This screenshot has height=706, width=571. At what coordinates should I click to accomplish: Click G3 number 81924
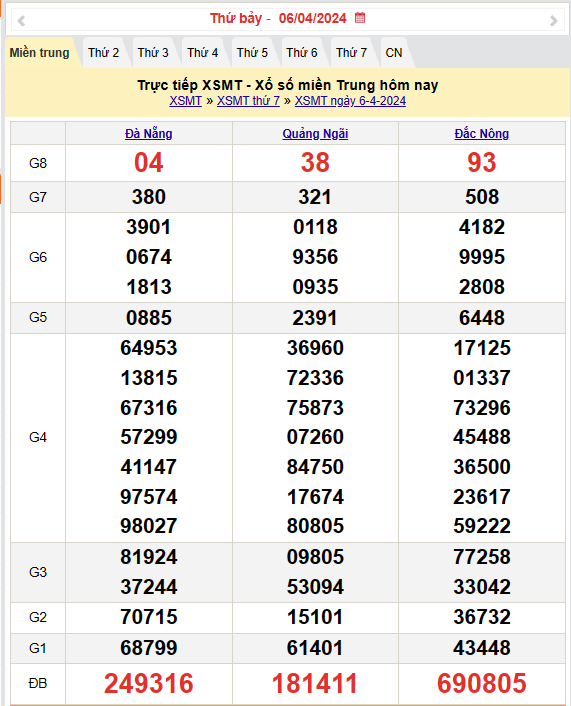(x=149, y=557)
